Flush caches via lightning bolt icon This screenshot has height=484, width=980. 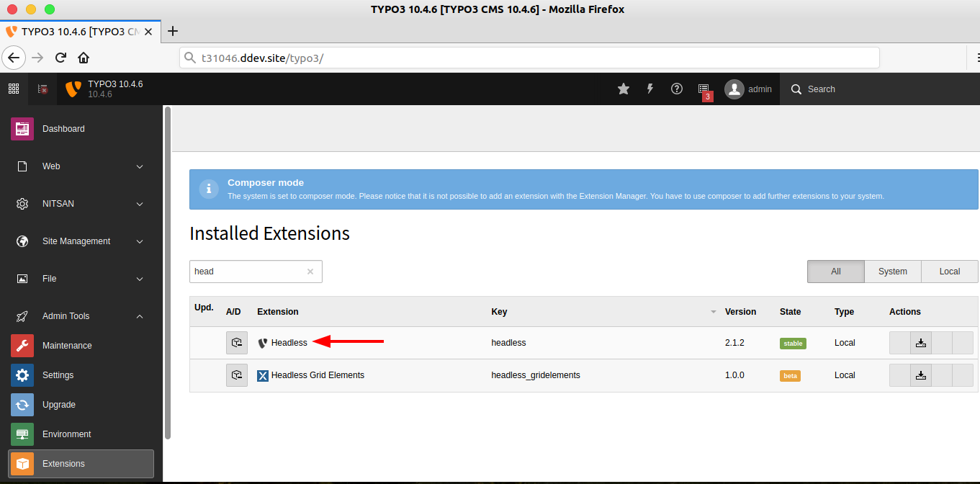[x=649, y=89]
